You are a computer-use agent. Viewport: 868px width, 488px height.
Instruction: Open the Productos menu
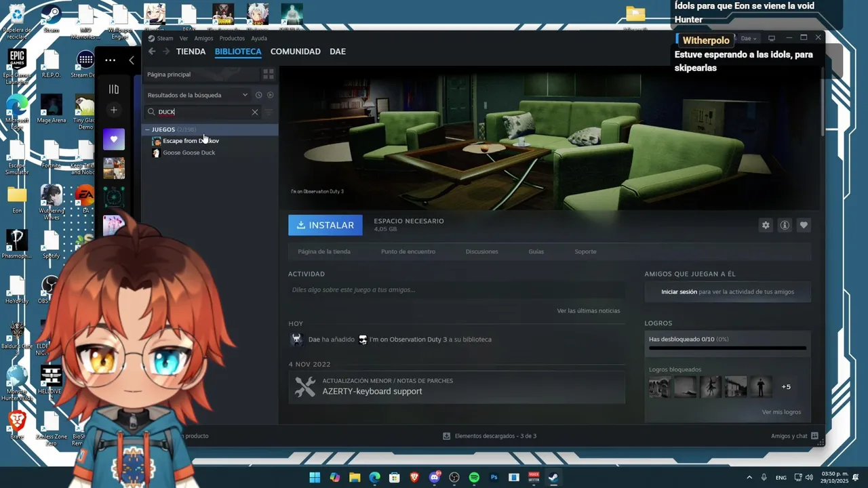coord(232,39)
